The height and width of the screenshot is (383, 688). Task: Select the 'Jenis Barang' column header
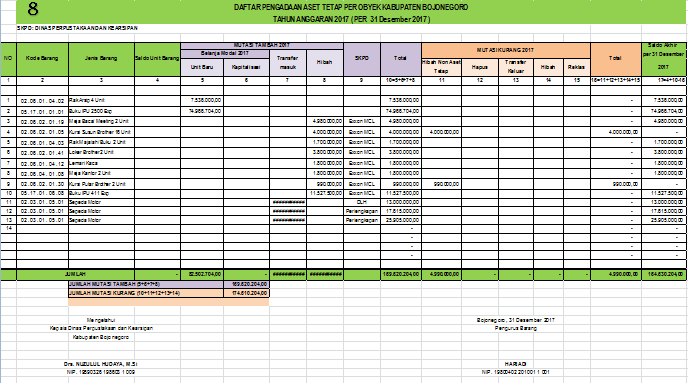101,59
